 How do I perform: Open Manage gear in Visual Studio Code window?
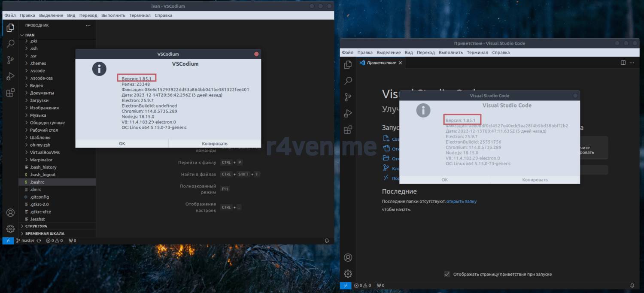348,274
